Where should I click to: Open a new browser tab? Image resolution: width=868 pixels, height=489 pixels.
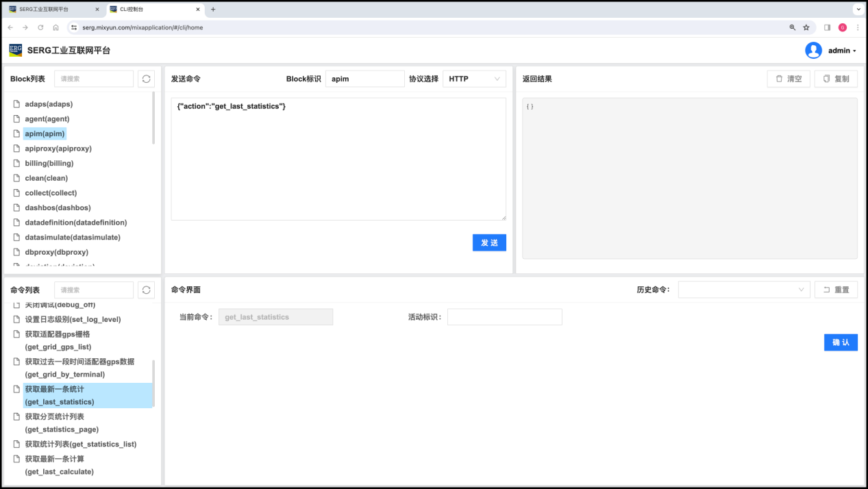click(x=213, y=10)
